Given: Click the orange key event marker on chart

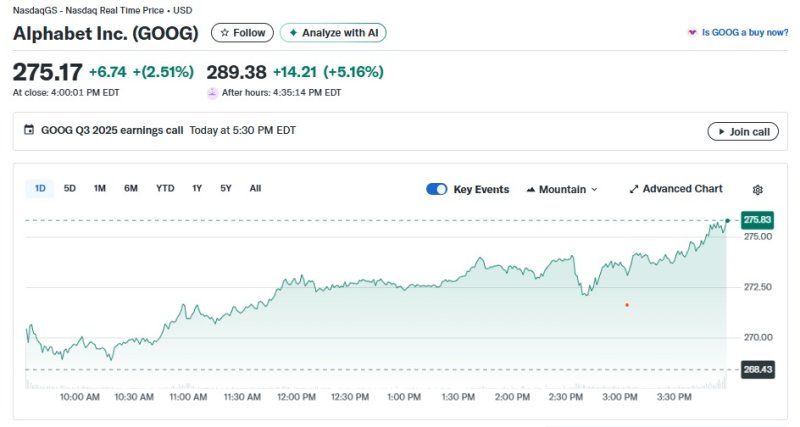Looking at the screenshot, I should click(627, 304).
